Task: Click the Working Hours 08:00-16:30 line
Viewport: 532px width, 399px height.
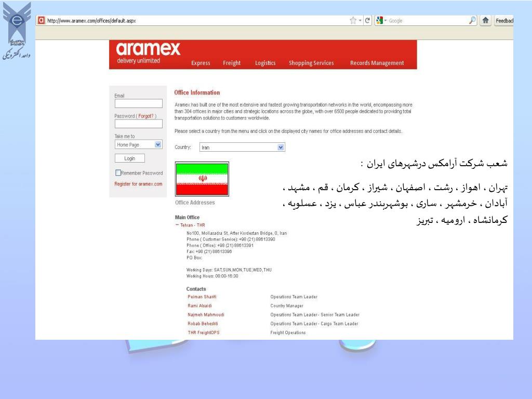Action: [x=212, y=276]
